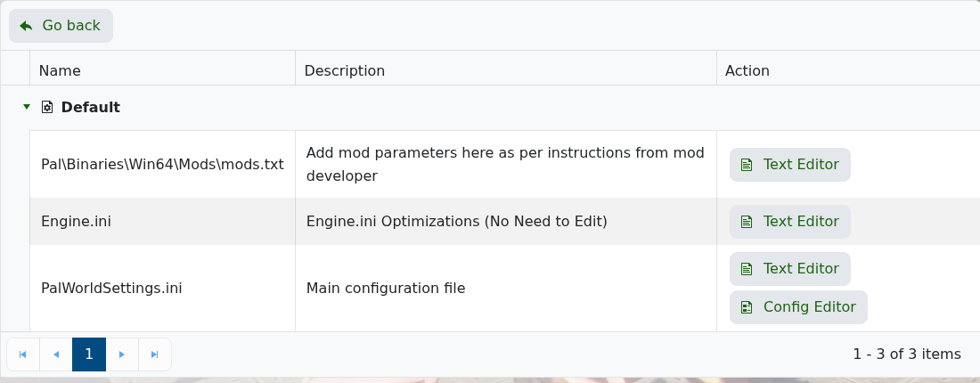
Task: Go to last page of pager
Action: pos(155,354)
